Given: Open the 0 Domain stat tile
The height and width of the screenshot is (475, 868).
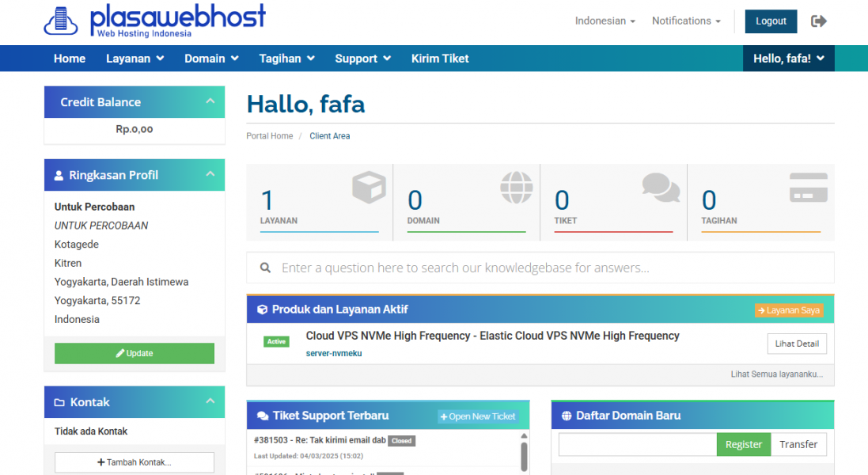Looking at the screenshot, I should click(x=467, y=203).
